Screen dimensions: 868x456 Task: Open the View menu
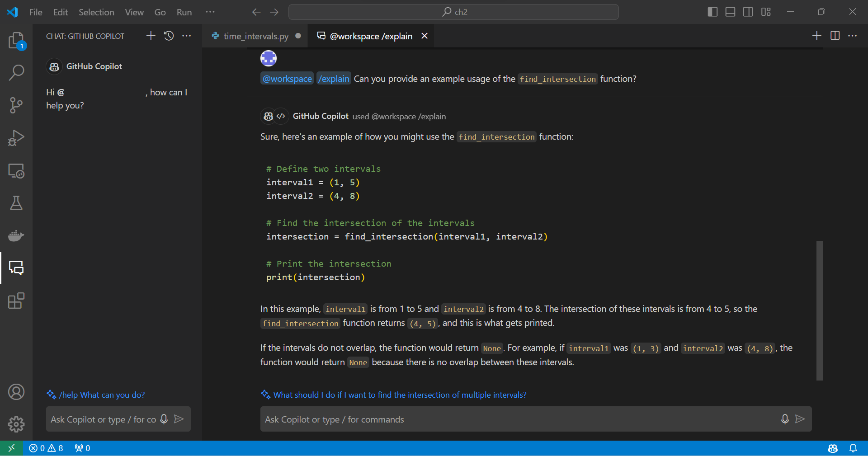click(134, 12)
